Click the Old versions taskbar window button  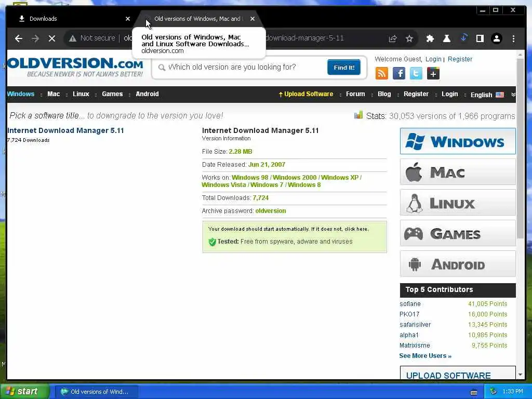pos(97,392)
